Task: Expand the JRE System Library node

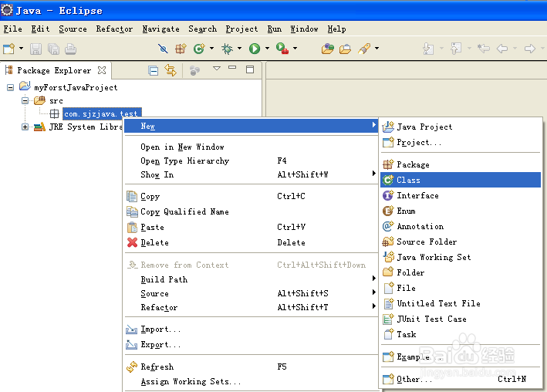Action: point(25,127)
